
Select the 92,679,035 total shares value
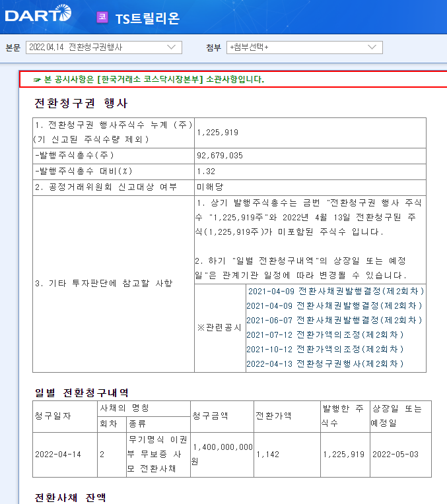(x=220, y=156)
